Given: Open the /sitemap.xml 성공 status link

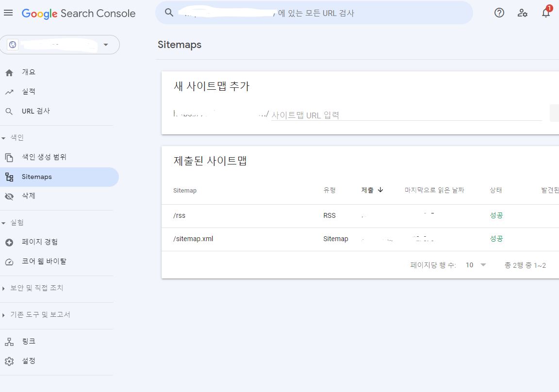Looking at the screenshot, I should tap(496, 239).
